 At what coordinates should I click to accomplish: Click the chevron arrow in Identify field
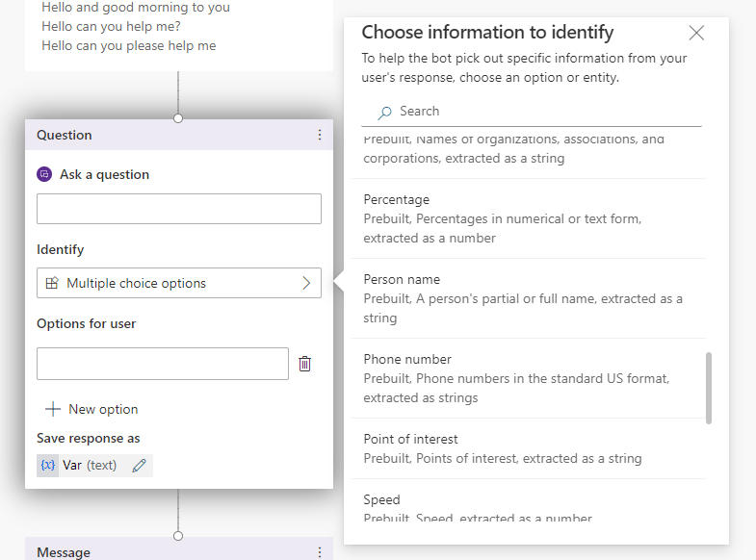click(306, 284)
